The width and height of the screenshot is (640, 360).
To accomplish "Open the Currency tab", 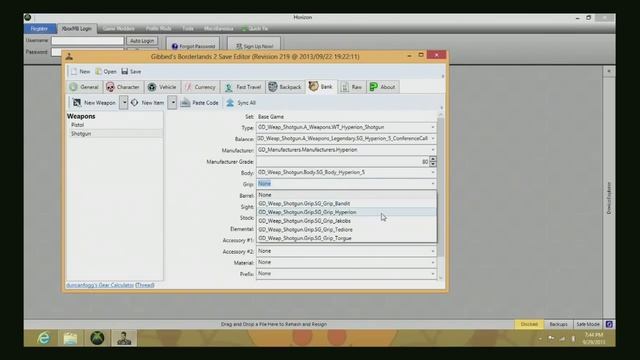I will coord(200,87).
